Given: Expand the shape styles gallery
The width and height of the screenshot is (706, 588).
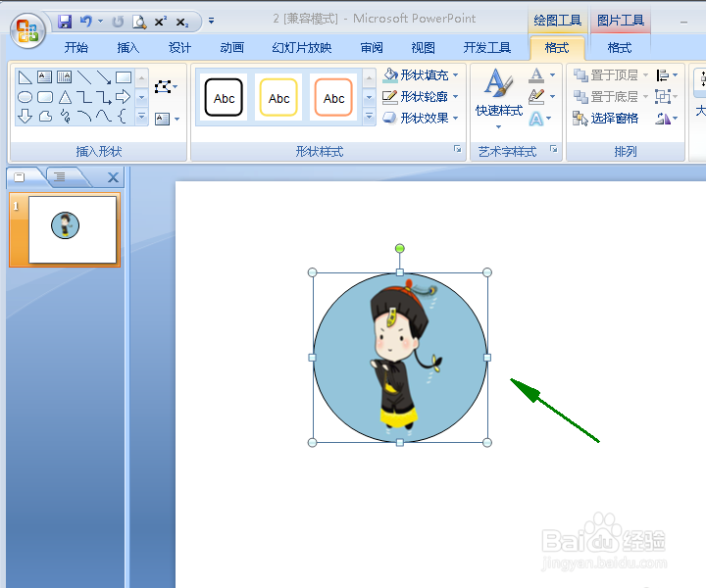Looking at the screenshot, I should click(369, 117).
